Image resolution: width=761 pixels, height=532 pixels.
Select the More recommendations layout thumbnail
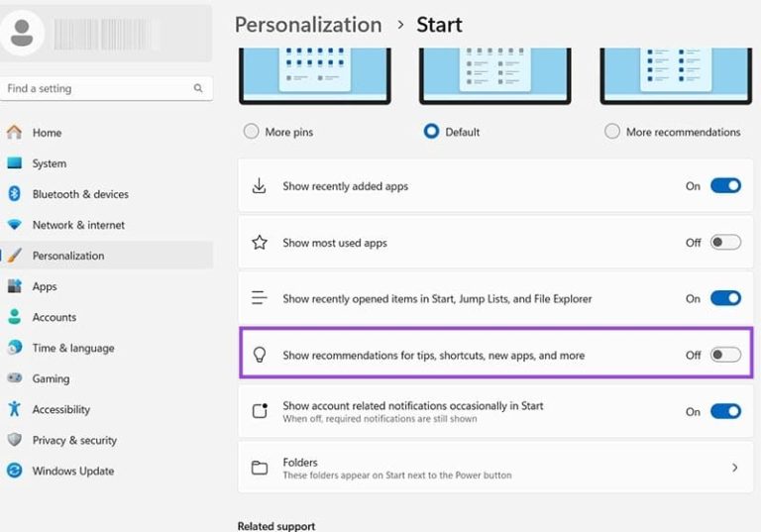point(676,75)
